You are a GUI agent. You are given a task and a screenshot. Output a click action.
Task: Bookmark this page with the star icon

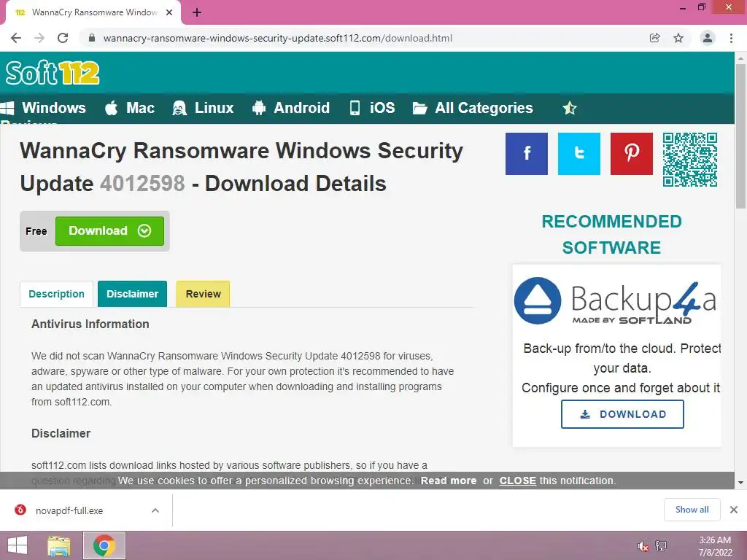point(678,38)
